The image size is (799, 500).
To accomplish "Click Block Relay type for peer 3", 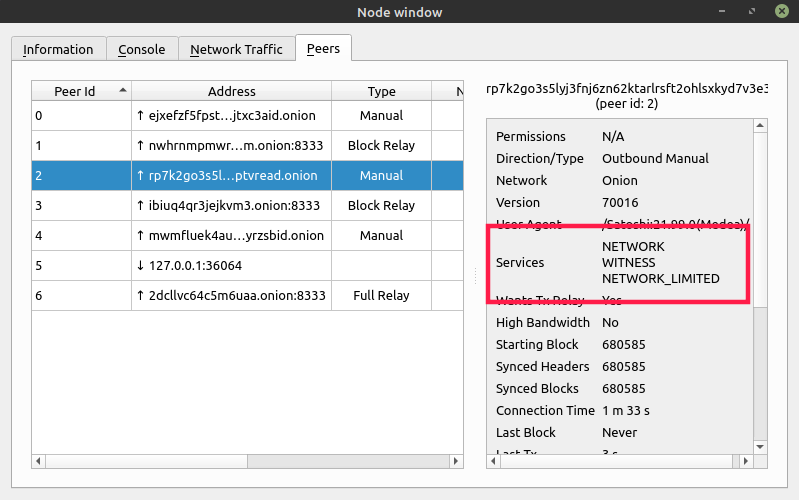I will (381, 205).
